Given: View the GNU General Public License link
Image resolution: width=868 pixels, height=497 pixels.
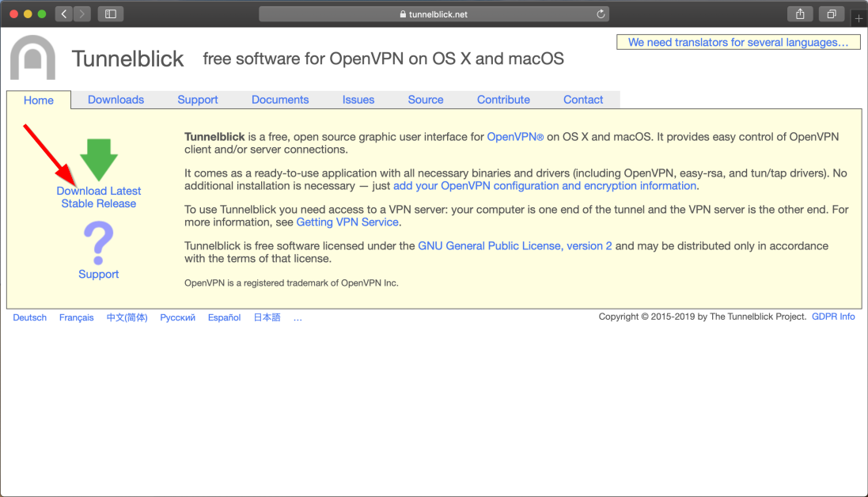Looking at the screenshot, I should pos(515,246).
